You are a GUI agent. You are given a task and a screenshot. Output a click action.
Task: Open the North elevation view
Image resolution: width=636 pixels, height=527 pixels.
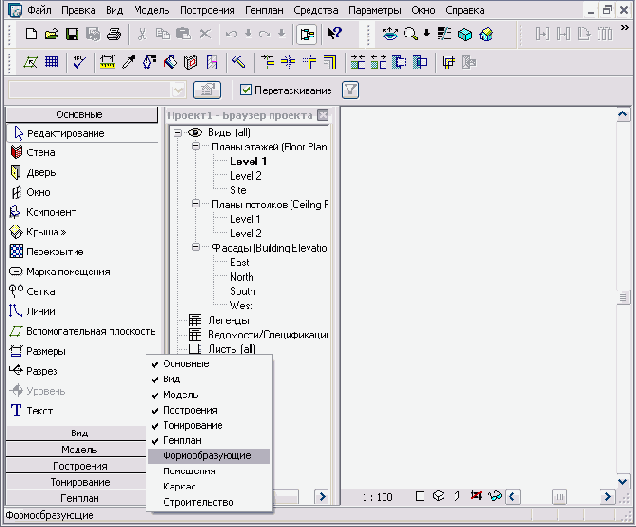pos(242,277)
